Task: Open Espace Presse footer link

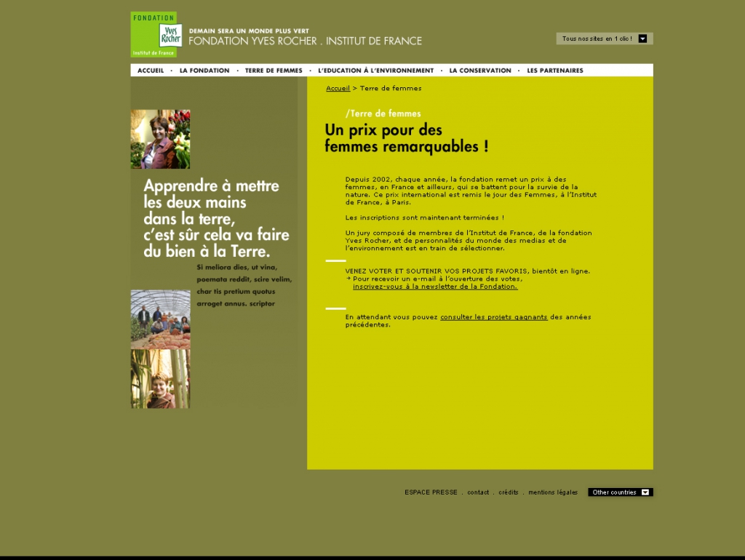Action: click(x=431, y=492)
